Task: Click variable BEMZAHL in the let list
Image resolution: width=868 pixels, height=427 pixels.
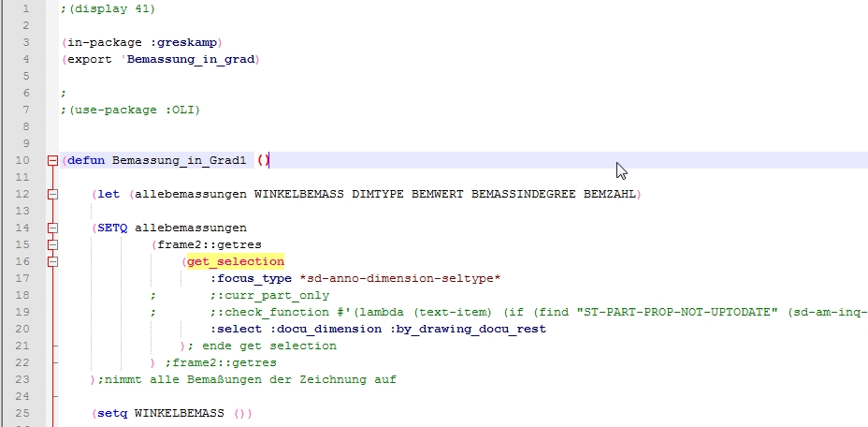Action: point(610,194)
